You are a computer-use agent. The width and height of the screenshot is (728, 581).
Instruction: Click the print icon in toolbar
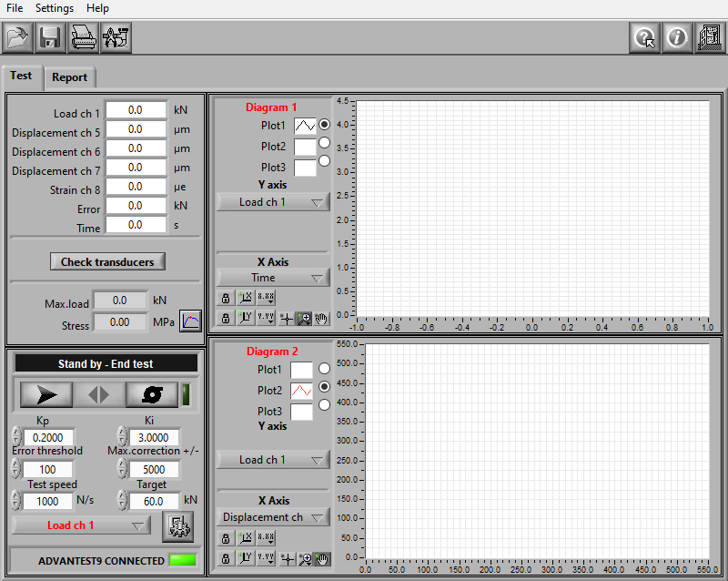click(x=83, y=38)
